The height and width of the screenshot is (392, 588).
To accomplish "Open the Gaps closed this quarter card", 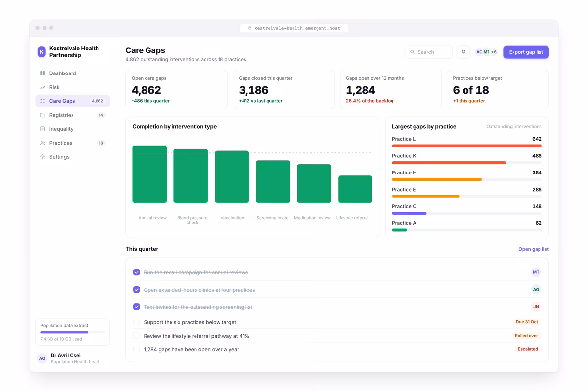I will pyautogui.click(x=284, y=89).
